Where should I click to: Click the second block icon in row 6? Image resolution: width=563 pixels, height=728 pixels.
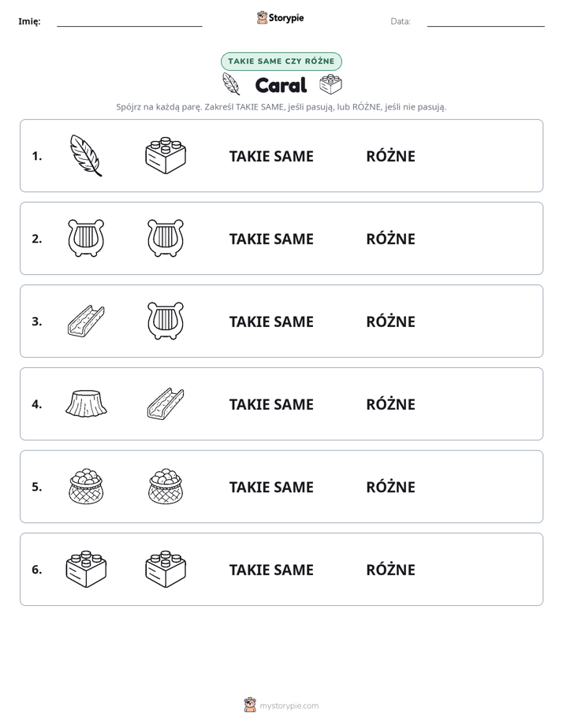[x=166, y=569]
